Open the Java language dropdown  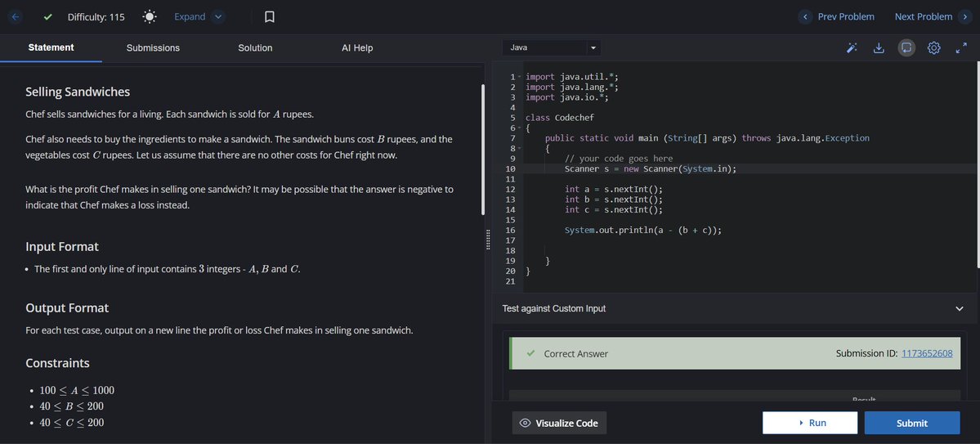[551, 47]
